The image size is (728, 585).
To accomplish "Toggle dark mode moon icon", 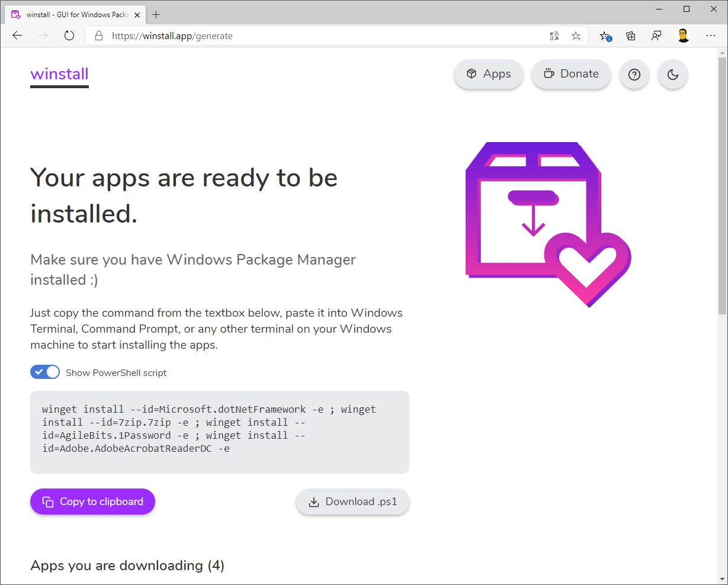I will click(672, 75).
